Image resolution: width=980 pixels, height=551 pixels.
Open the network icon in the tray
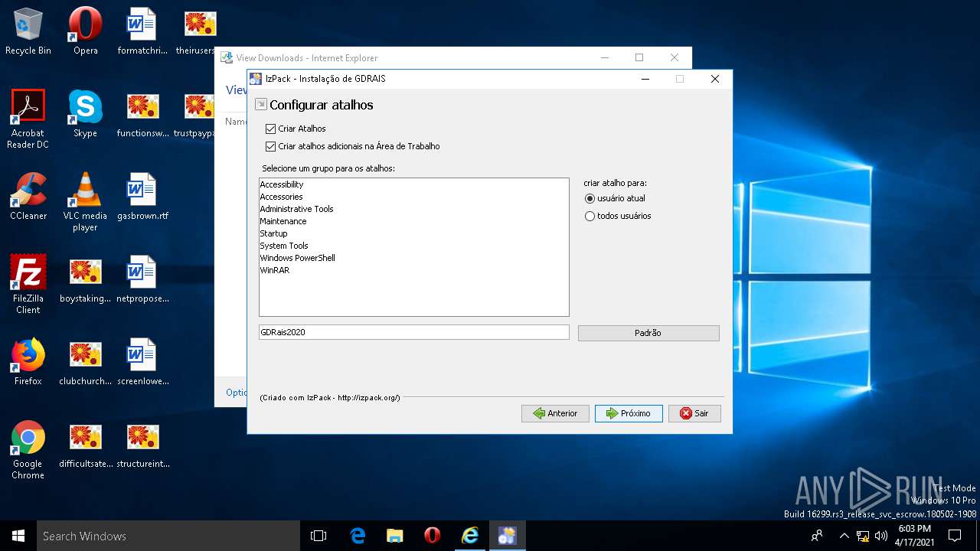coord(863,536)
